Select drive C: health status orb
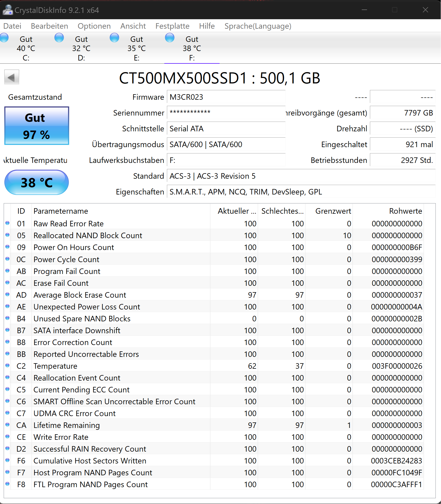This screenshot has height=504, width=441. tap(4, 38)
